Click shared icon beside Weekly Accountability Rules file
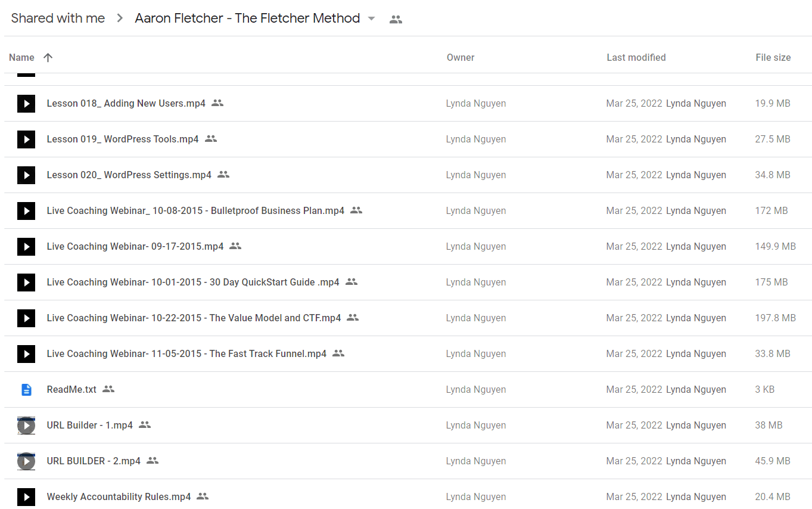Screen dimensions: 812x509 [203, 496]
